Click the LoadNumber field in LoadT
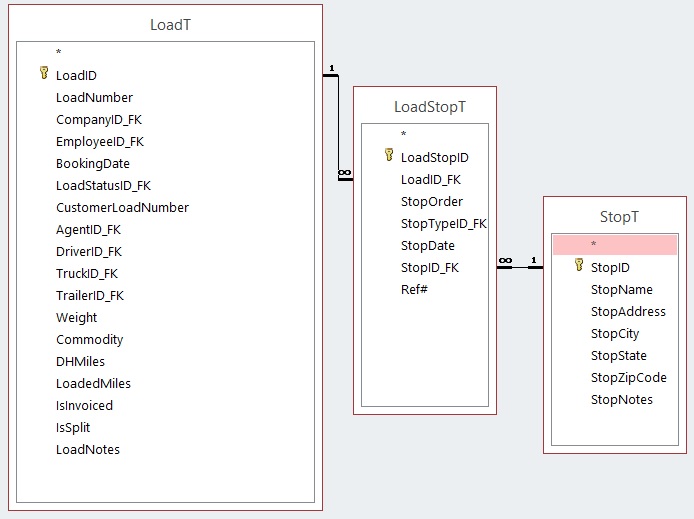Screen dimensions: 694x519 click(94, 97)
